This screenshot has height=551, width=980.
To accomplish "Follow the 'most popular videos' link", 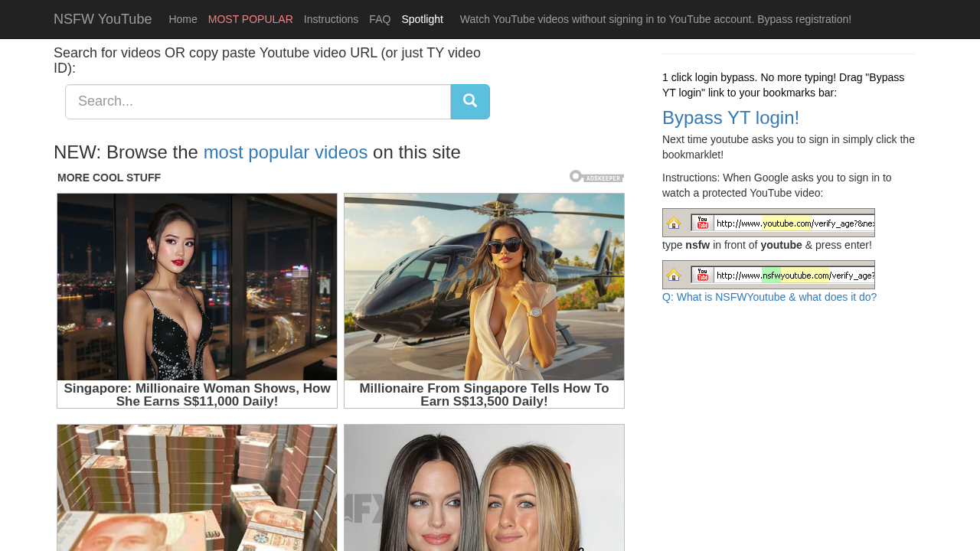I will (286, 152).
